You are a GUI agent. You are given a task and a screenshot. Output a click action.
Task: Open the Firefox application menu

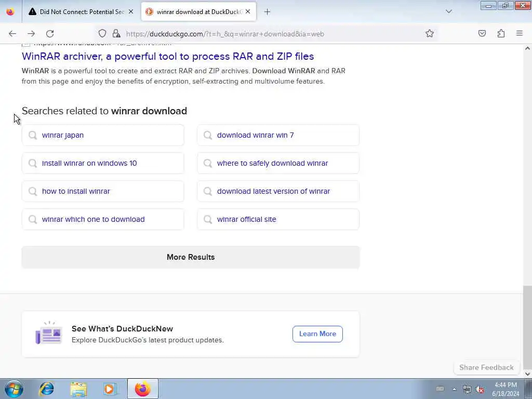point(520,33)
